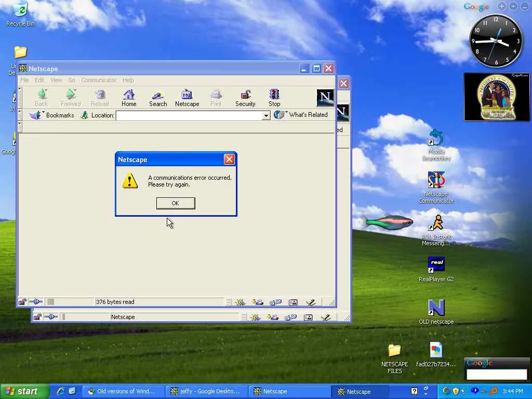532x399 pixels.
Task: Open the What's Related menu
Action: point(301,115)
